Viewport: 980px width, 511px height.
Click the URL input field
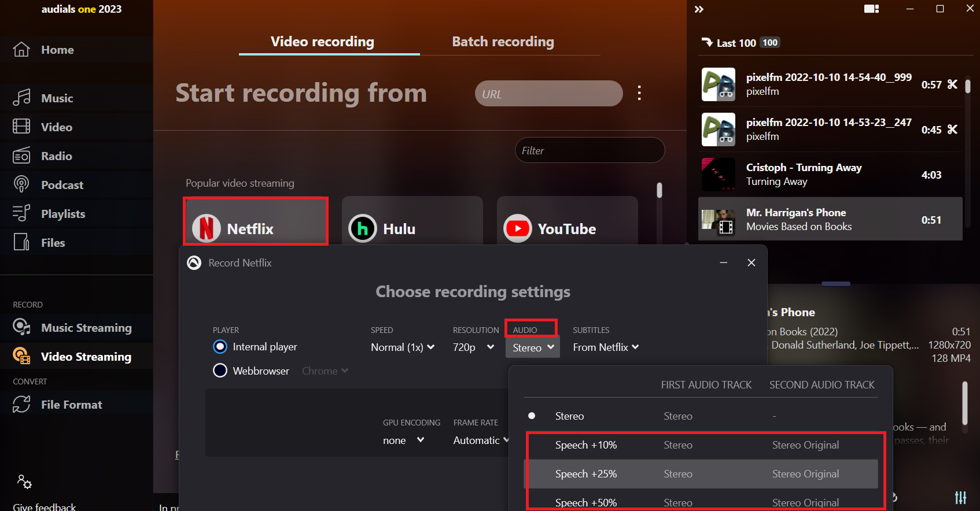click(x=548, y=93)
